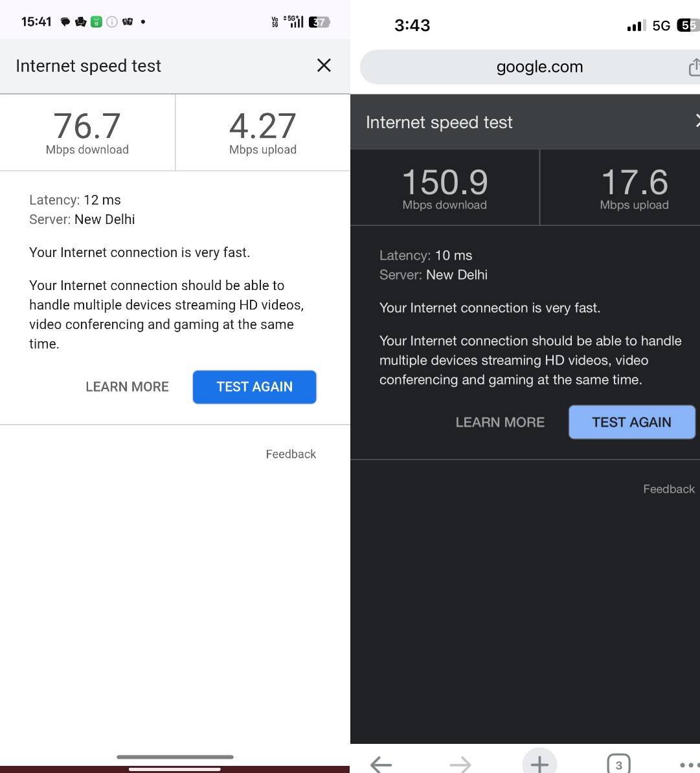This screenshot has width=700, height=773.
Task: Click LEARN MORE in the dark-themed panel
Action: (500, 422)
